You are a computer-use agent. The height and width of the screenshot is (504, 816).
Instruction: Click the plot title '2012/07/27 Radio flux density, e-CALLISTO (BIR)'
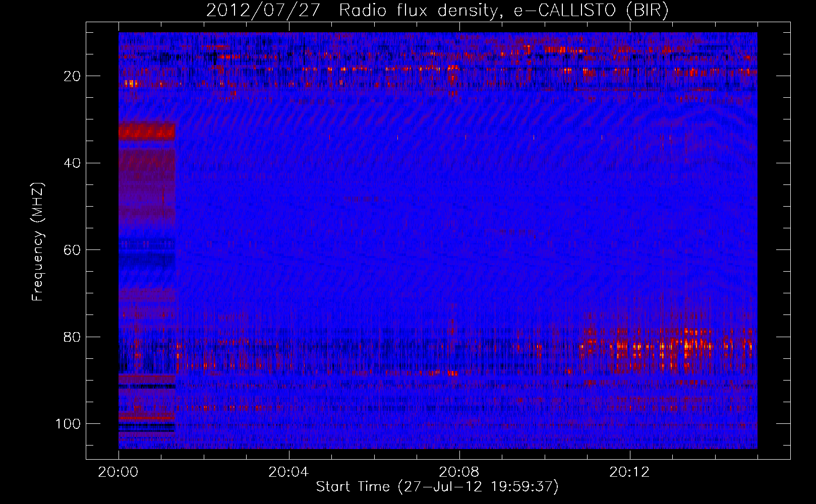pos(437,11)
